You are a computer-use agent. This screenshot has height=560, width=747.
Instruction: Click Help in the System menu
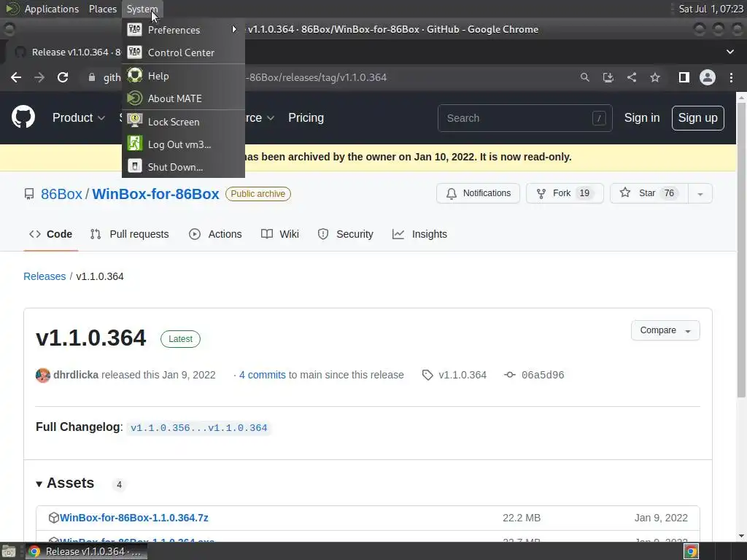tap(183, 76)
